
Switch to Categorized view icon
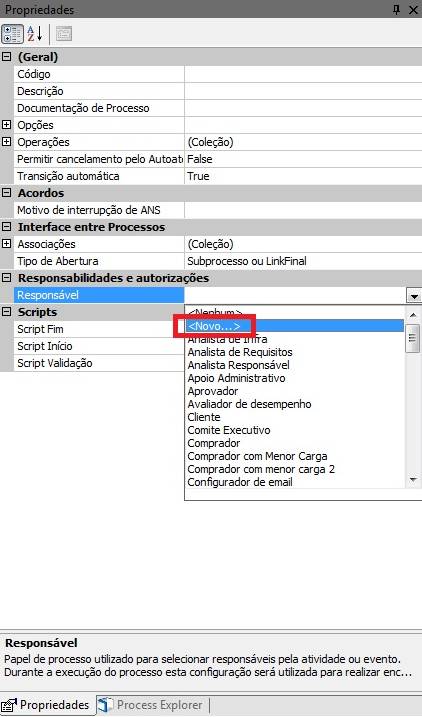[x=12, y=34]
